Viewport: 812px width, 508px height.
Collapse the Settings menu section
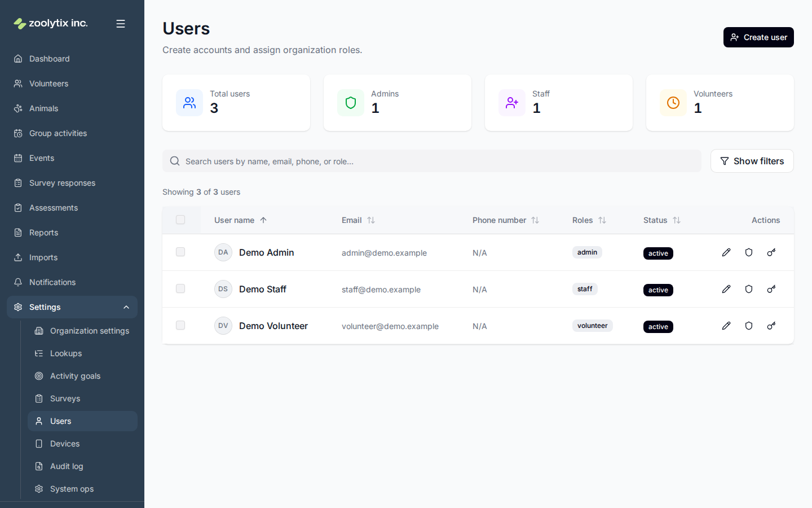pos(72,307)
